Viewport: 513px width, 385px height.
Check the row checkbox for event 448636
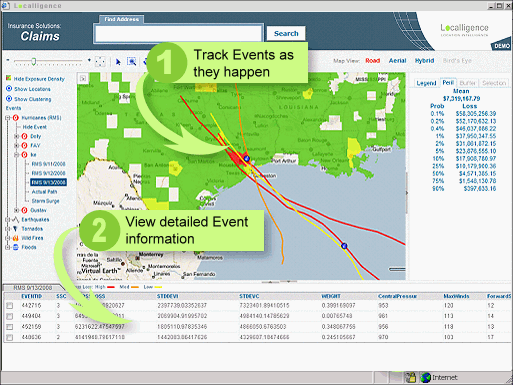click(x=9, y=337)
